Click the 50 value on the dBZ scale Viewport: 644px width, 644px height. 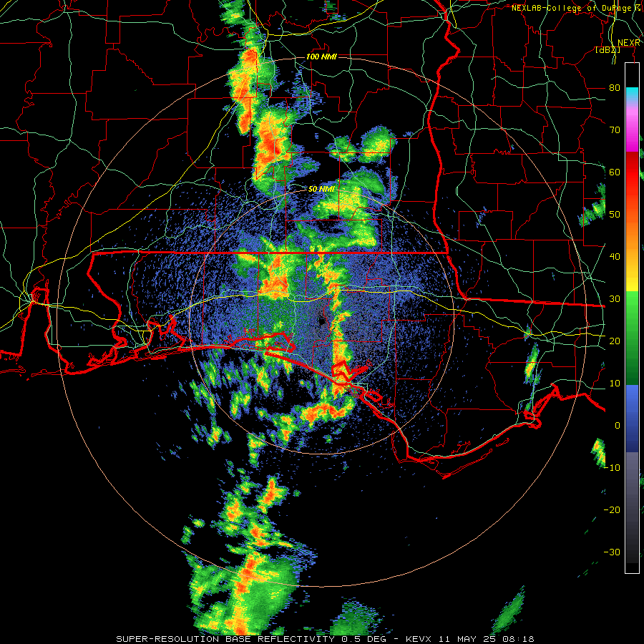pos(615,215)
